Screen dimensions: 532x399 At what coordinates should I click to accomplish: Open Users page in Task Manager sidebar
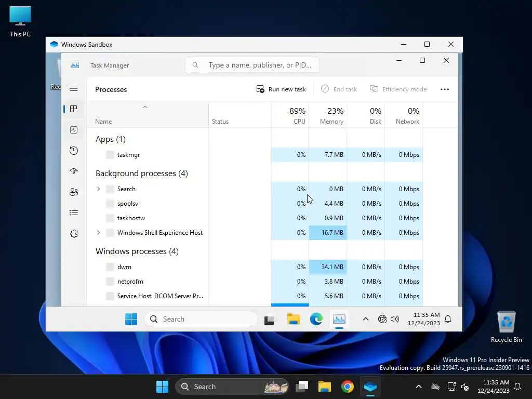(74, 192)
